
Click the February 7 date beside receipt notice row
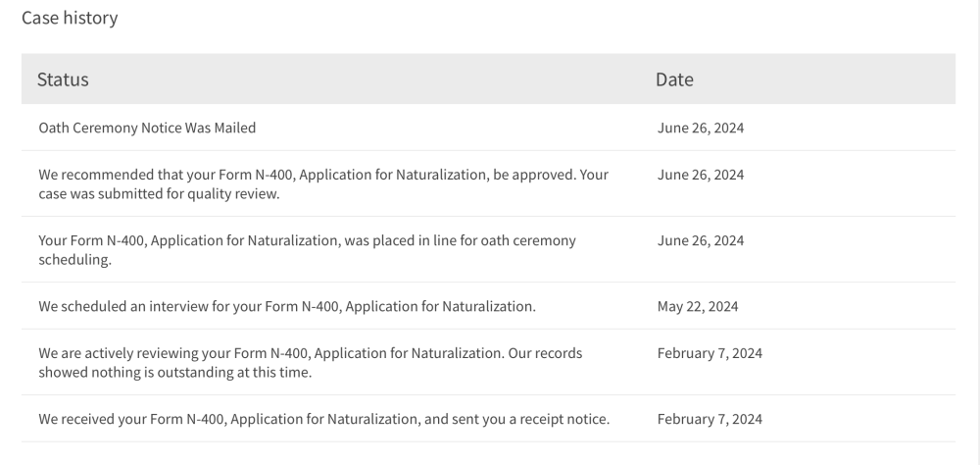tap(710, 419)
